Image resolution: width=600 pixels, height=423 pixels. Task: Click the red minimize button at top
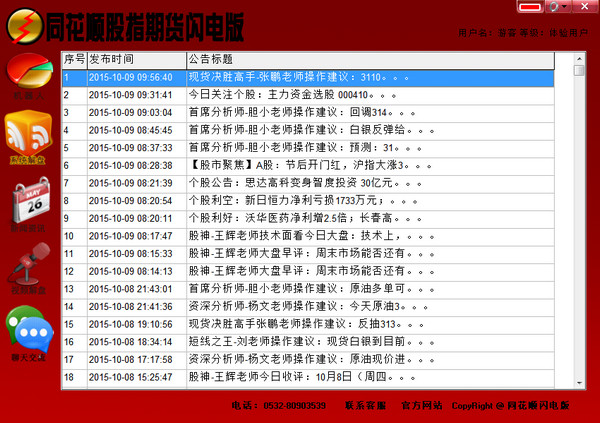click(x=530, y=7)
